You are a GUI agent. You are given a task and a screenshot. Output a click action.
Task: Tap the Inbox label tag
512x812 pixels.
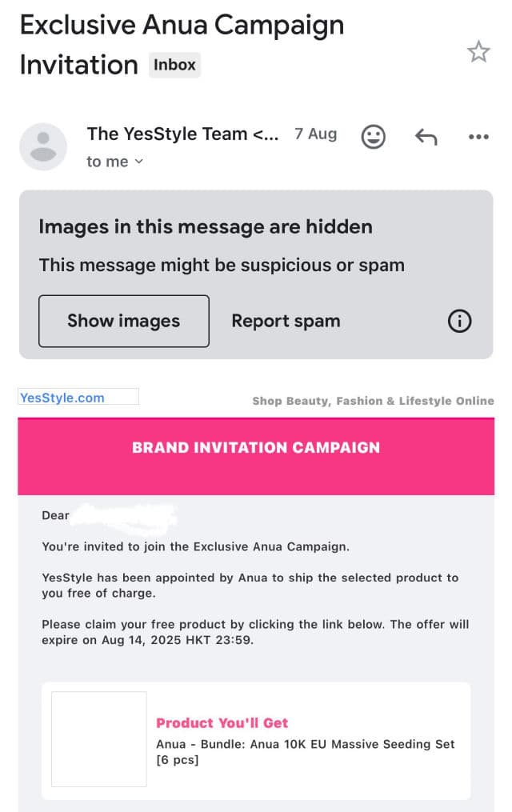click(x=174, y=65)
